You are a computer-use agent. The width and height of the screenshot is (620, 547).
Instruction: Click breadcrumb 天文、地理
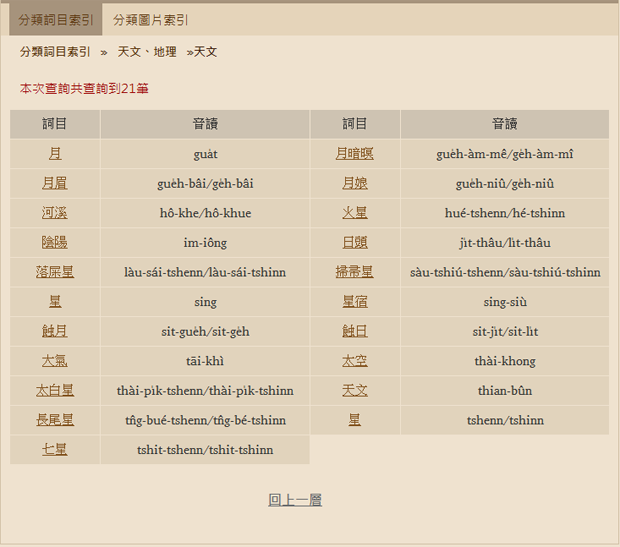(147, 52)
